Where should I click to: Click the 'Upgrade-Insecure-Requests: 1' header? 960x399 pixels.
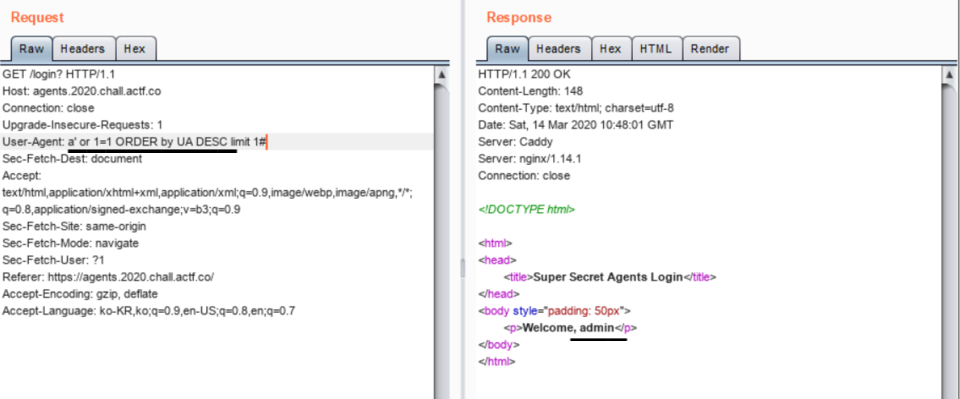click(83, 125)
